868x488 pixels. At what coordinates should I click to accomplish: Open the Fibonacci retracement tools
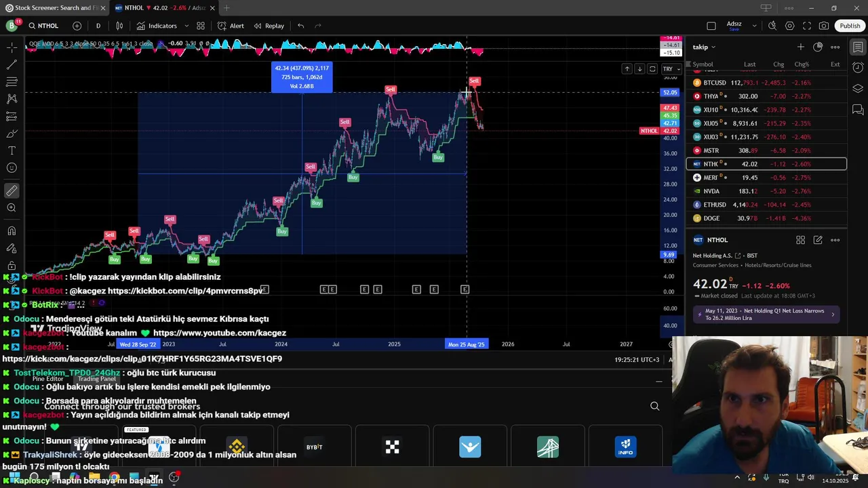coord(12,82)
